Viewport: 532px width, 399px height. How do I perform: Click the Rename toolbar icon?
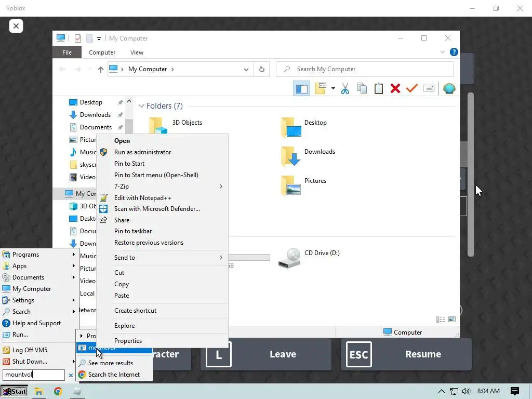click(429, 88)
